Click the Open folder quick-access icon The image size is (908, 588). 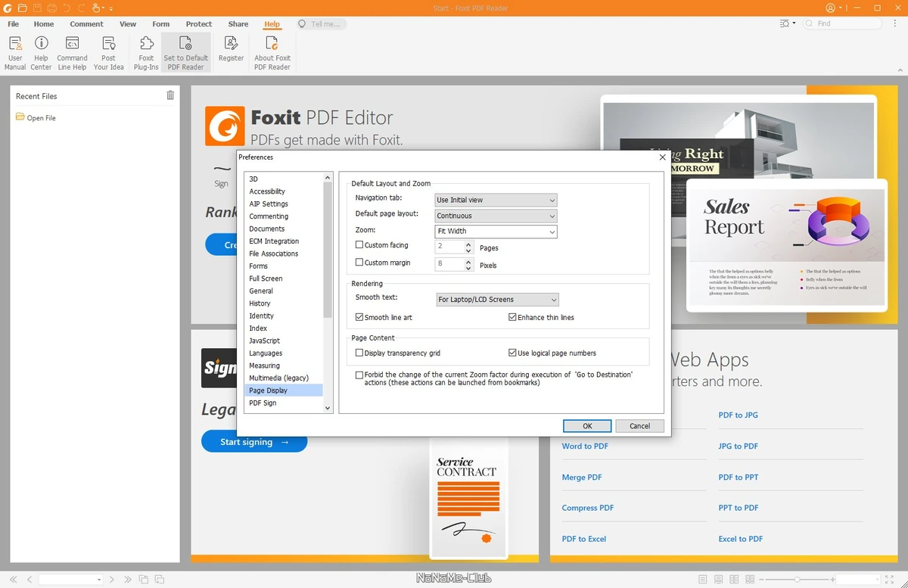click(x=23, y=8)
